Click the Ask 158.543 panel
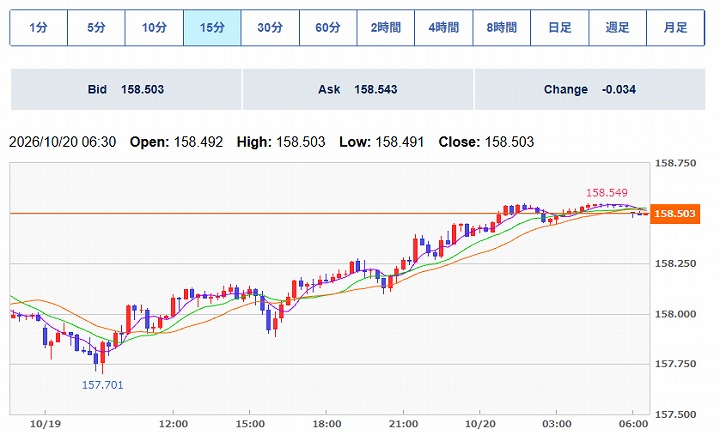This screenshot has height=435, width=720. coord(358,89)
